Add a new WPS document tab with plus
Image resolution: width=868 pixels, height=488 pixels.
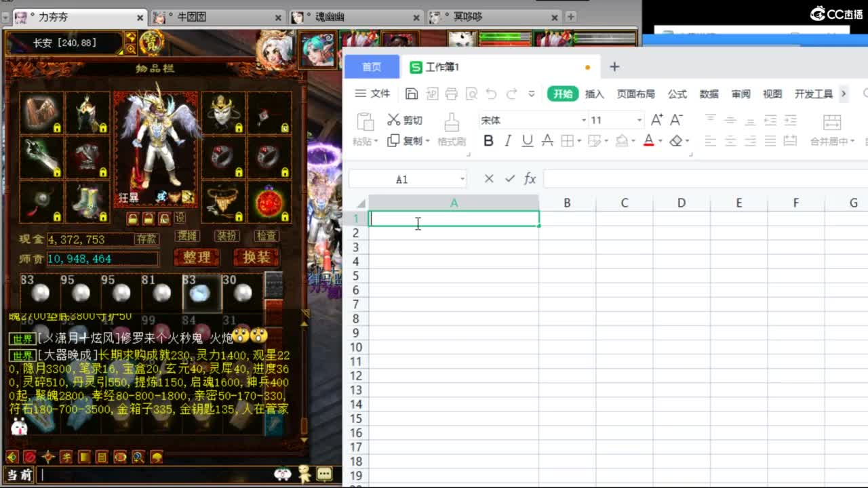coord(614,66)
